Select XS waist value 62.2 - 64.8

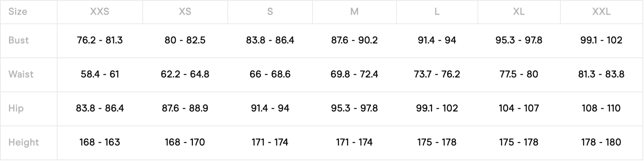[185, 74]
